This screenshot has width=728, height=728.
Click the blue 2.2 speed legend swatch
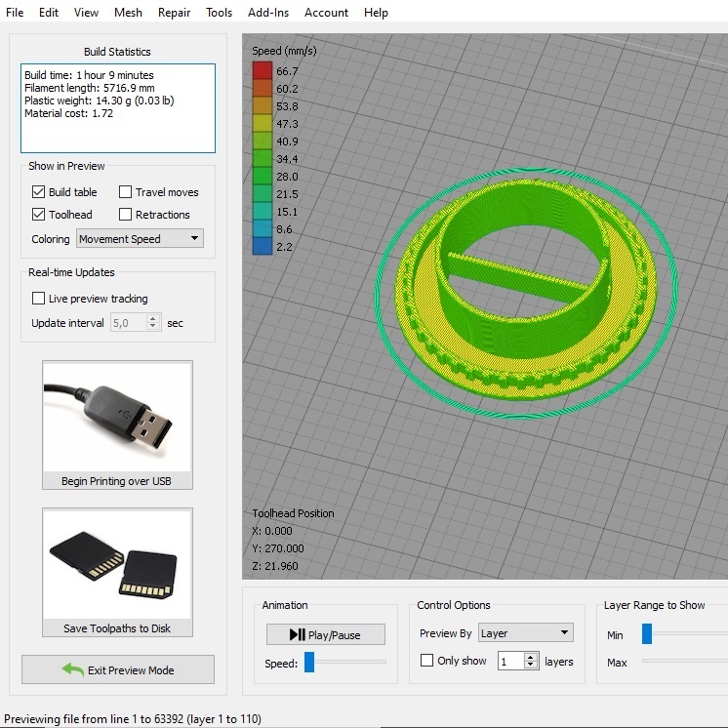[263, 247]
